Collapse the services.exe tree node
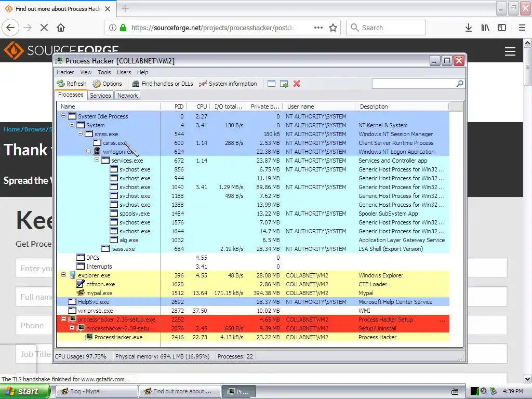Viewport: 532px width, 399px height. (x=97, y=160)
